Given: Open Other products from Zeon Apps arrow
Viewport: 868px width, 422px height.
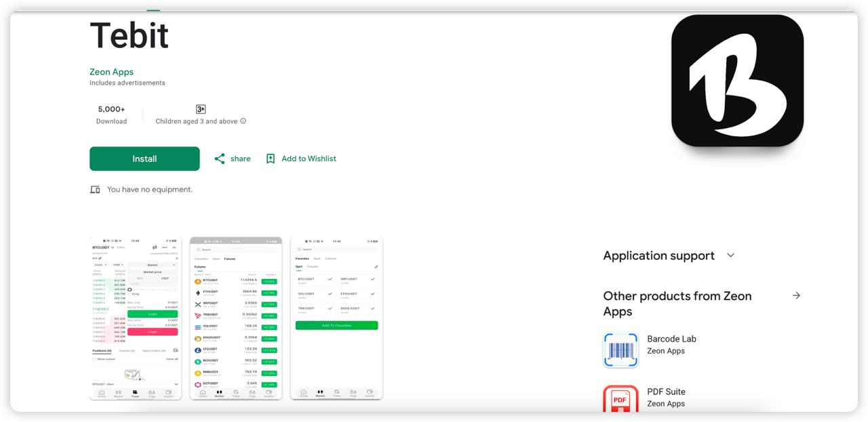Looking at the screenshot, I should [797, 296].
